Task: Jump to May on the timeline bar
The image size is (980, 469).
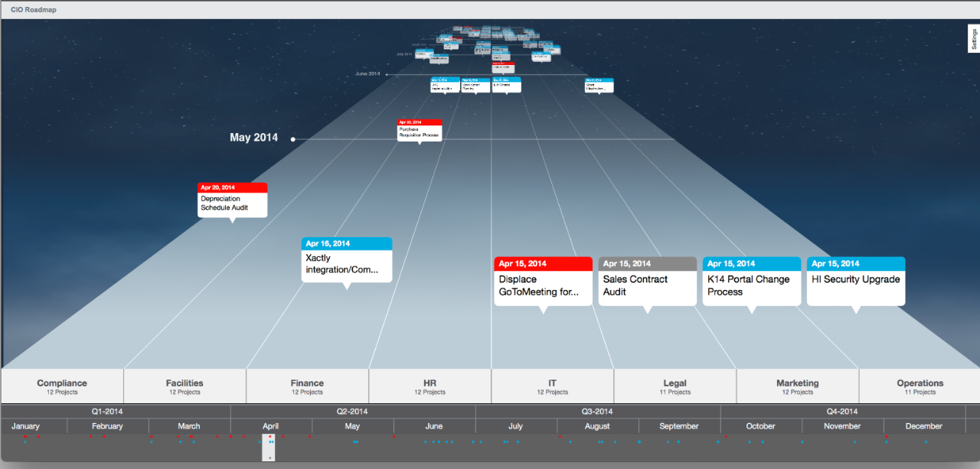Action: pos(352,426)
